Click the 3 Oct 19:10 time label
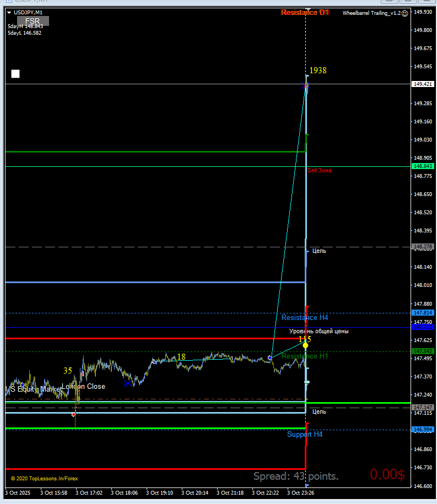This screenshot has width=437, height=504. (x=159, y=493)
